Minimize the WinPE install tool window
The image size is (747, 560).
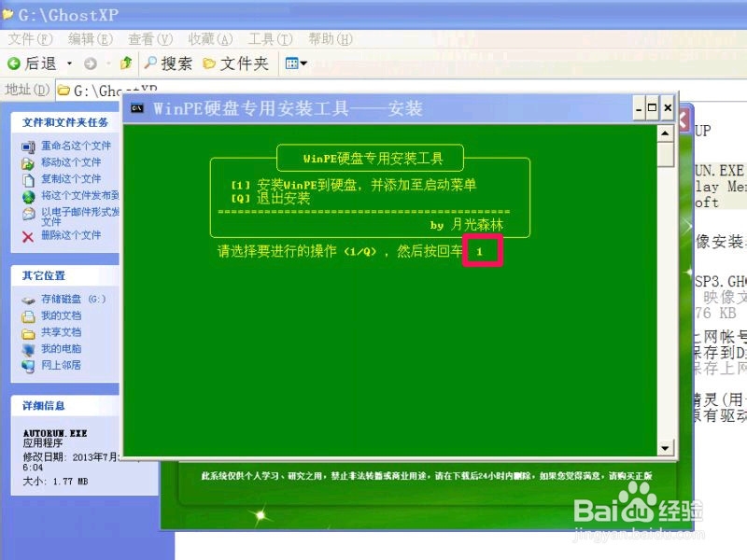639,108
